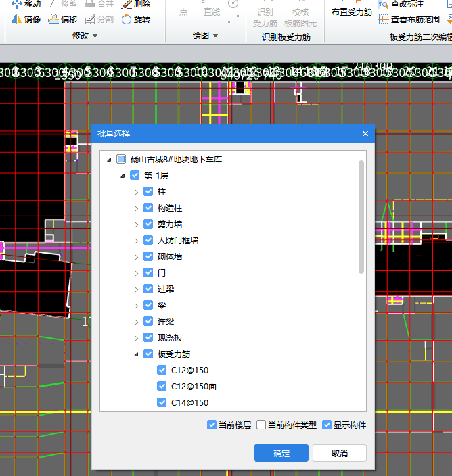Expand the 过梁 tree node

(x=136, y=289)
